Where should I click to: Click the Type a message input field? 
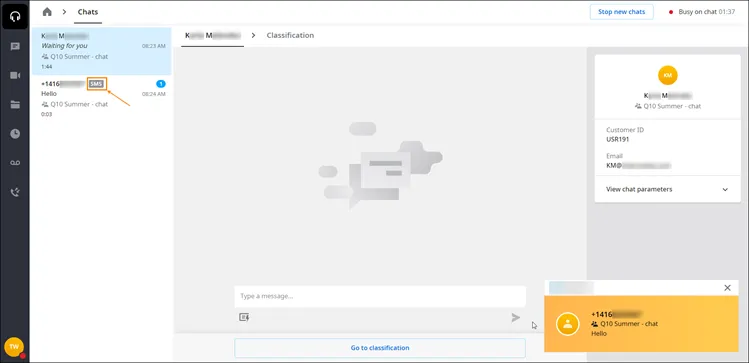point(380,296)
